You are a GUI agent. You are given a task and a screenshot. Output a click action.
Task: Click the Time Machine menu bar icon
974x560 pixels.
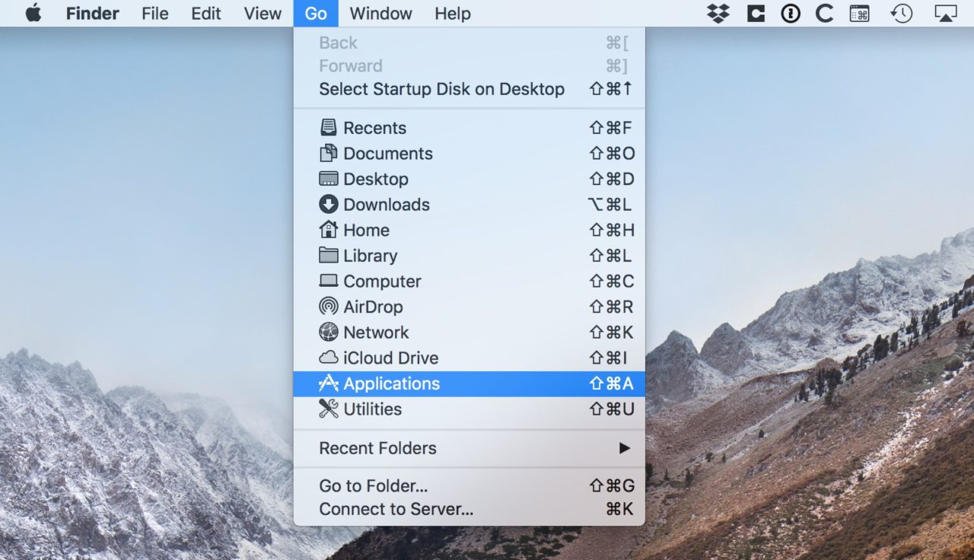click(x=902, y=13)
